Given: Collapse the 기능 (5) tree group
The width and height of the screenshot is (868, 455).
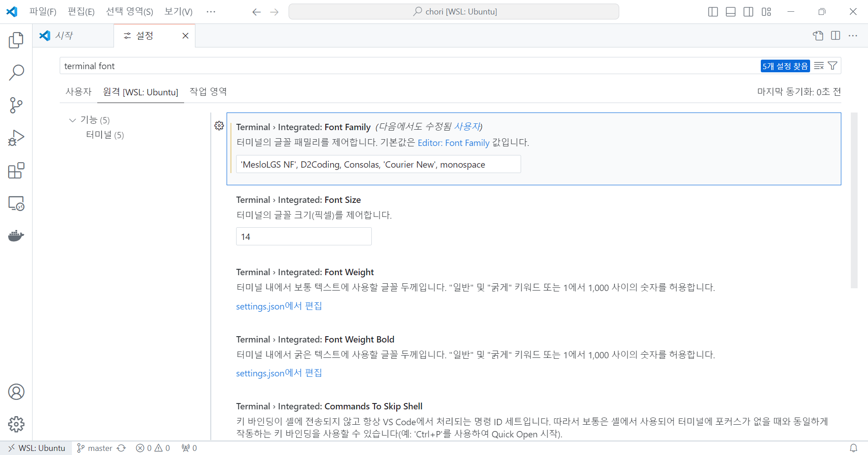Looking at the screenshot, I should point(72,120).
